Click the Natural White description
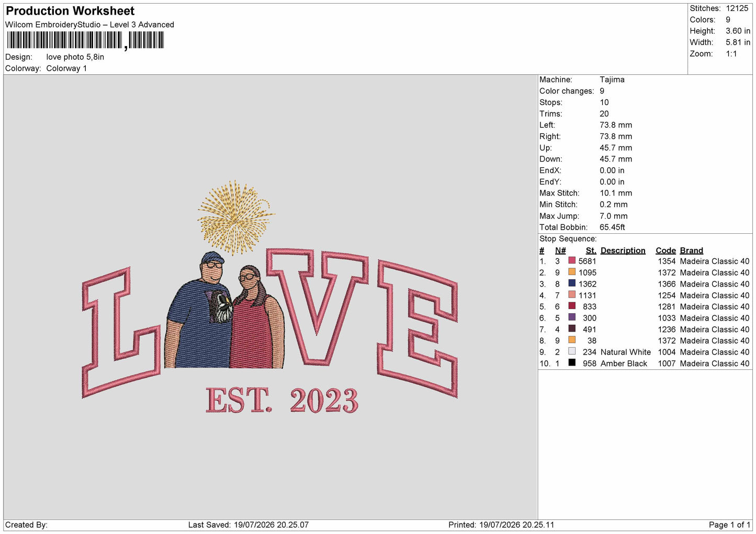Screen dimensions: 756x534 click(x=626, y=352)
